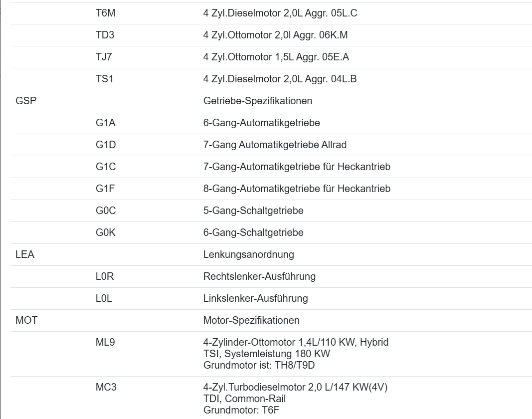Select the Linkslenker-Ausführung description
532x419 pixels.
pos(255,299)
